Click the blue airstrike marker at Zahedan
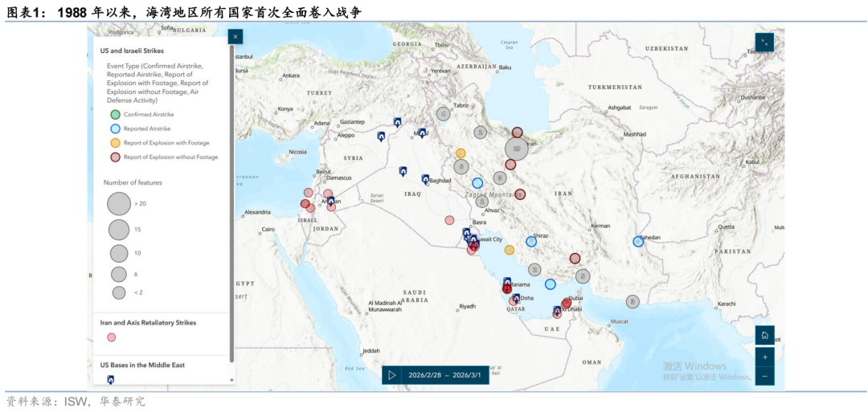This screenshot has height=412, width=868. click(x=638, y=241)
